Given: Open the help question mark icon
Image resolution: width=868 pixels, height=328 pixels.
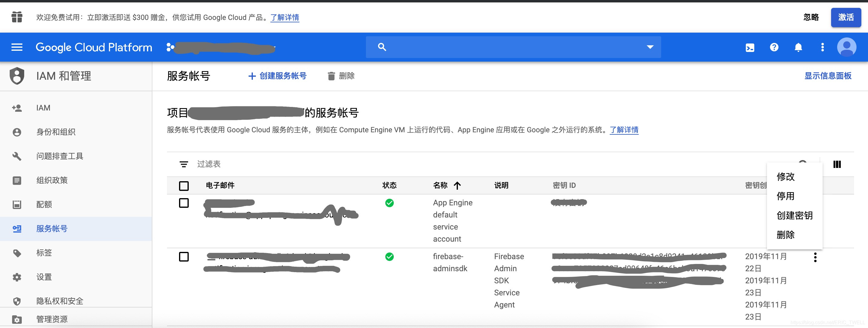Looking at the screenshot, I should [x=774, y=47].
